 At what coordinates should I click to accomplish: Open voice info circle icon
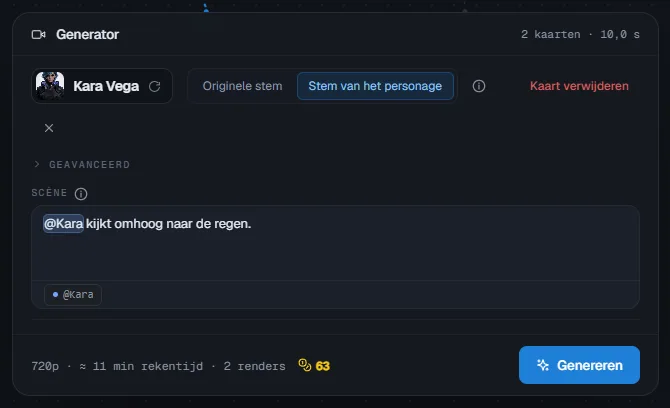pyautogui.click(x=479, y=86)
